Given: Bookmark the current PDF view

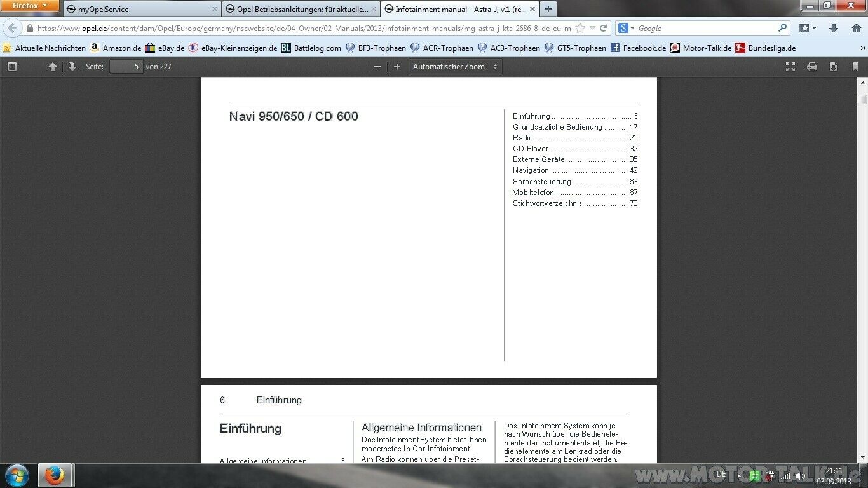Looking at the screenshot, I should tap(855, 67).
